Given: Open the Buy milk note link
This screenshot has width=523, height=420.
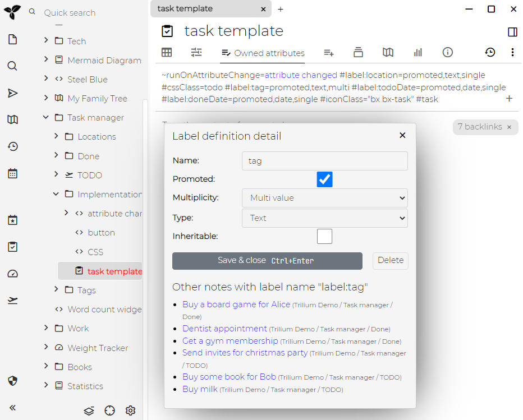Looking at the screenshot, I should (x=200, y=389).
